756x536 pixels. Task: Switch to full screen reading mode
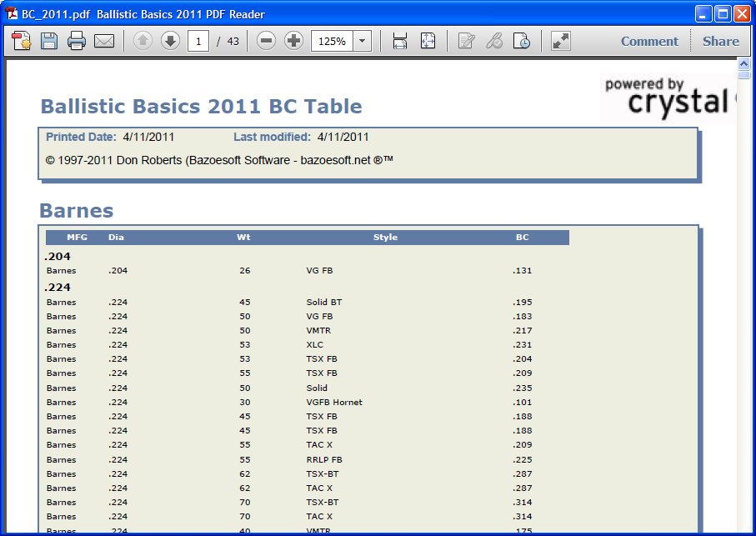[559, 40]
